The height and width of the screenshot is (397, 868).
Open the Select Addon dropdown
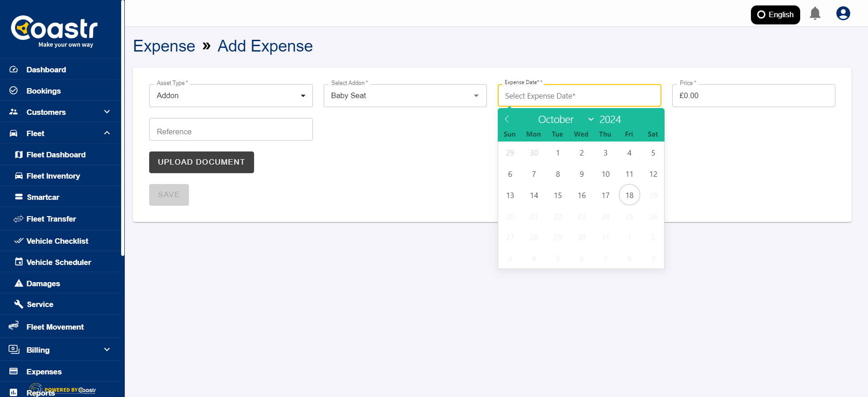click(405, 95)
